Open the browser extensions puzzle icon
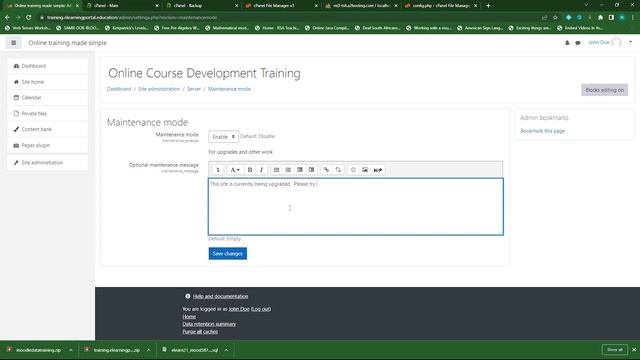This screenshot has width=640, height=360. 600,18
